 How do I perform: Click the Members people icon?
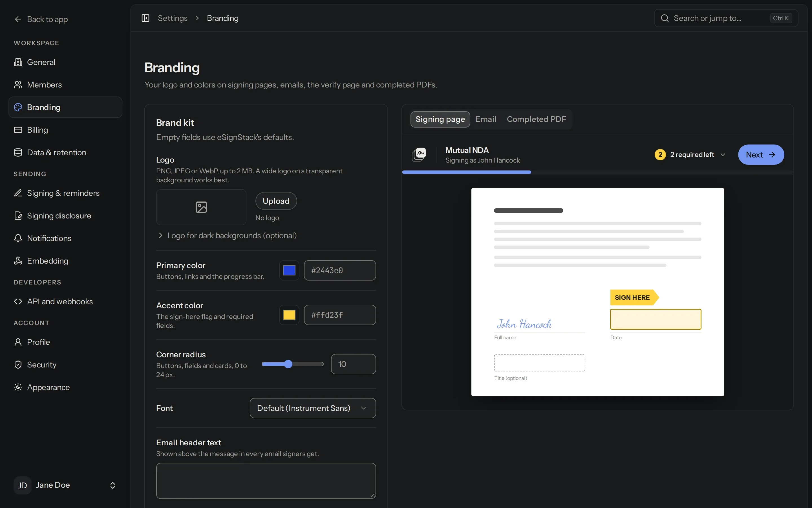[18, 85]
